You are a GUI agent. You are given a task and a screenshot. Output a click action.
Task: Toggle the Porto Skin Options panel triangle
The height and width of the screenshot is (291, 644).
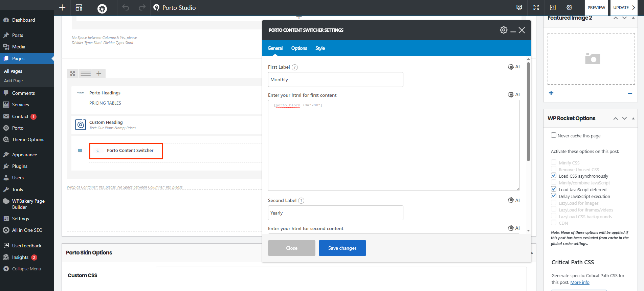(x=532, y=253)
